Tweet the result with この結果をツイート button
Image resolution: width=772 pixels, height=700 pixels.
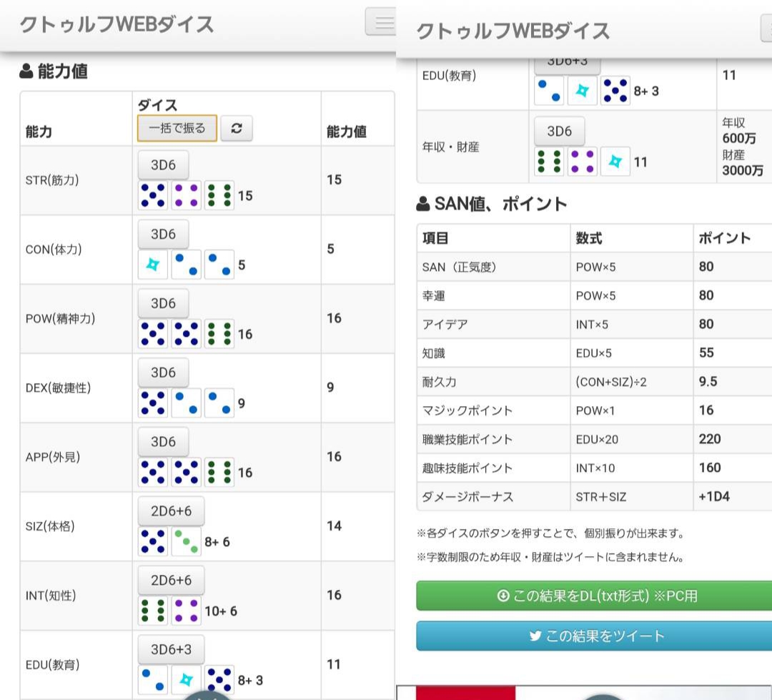(x=593, y=636)
